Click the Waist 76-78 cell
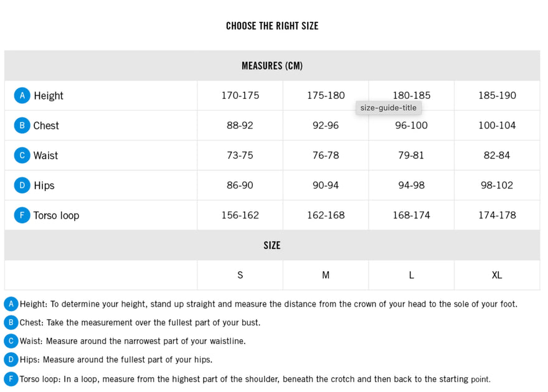The width and height of the screenshot is (548, 392). 326,155
